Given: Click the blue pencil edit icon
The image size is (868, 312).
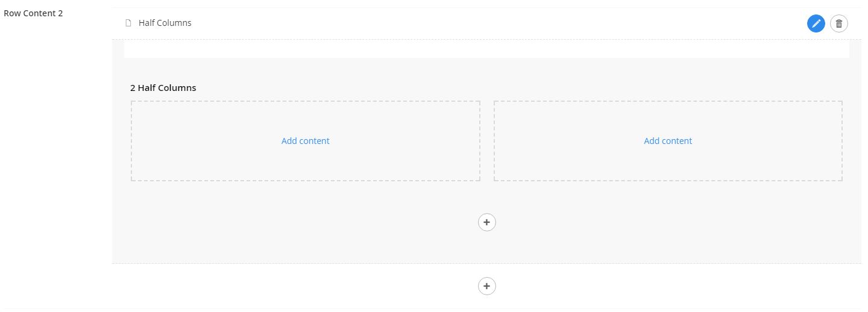Looking at the screenshot, I should tap(816, 23).
